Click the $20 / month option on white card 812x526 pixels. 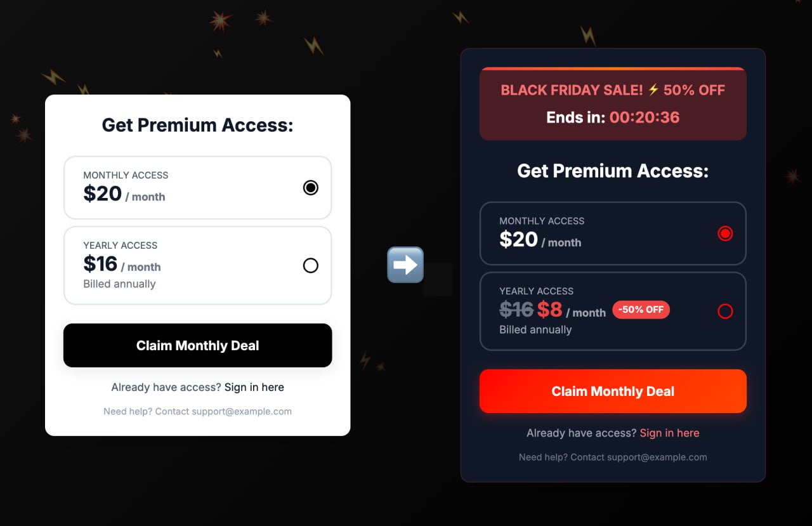[x=124, y=194]
